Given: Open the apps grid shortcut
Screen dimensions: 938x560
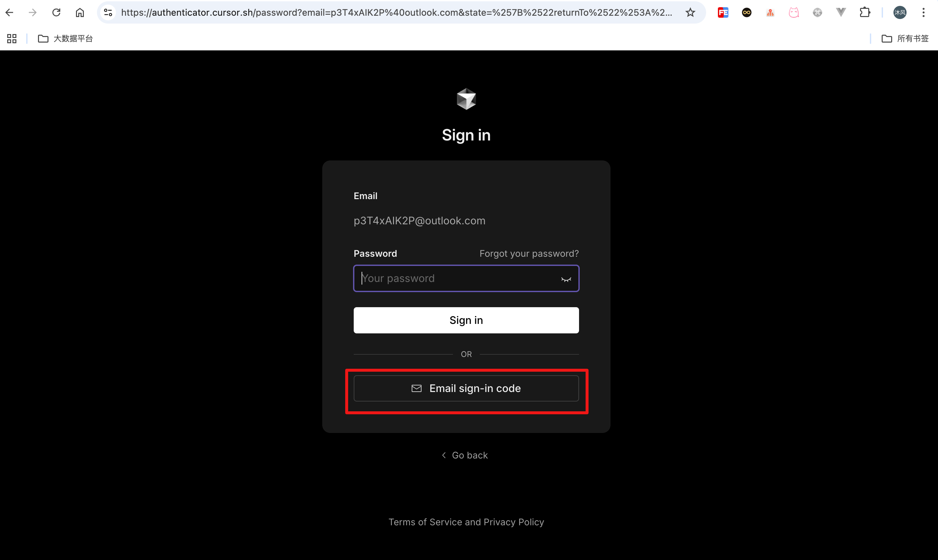Looking at the screenshot, I should pyautogui.click(x=12, y=39).
